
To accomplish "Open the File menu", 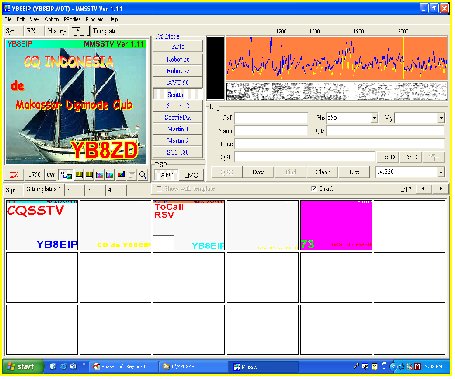I will pos(8,19).
